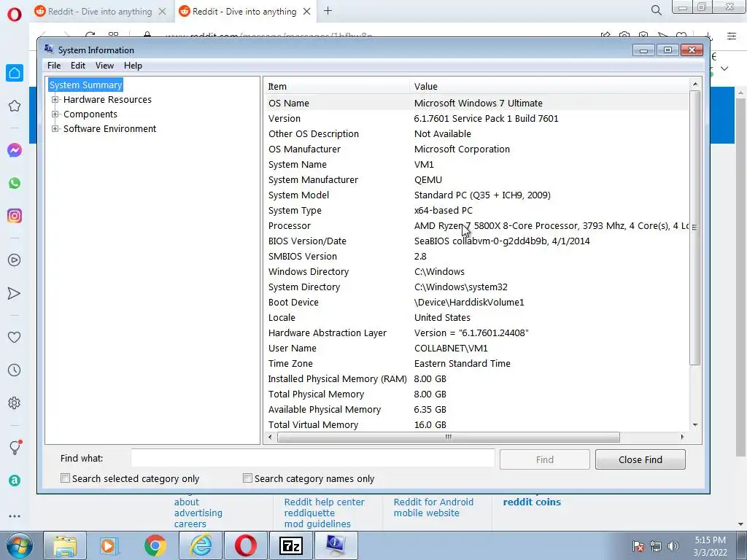Click the Opera tab search magnifier

click(656, 10)
